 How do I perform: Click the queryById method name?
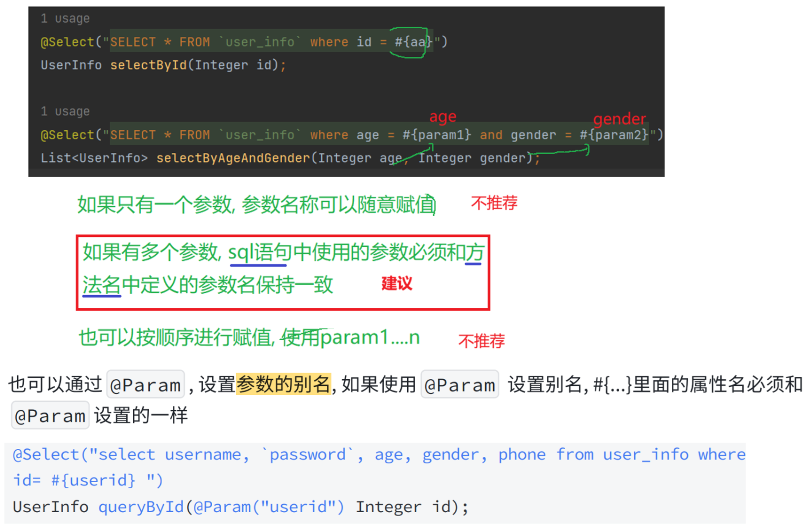tap(142, 506)
